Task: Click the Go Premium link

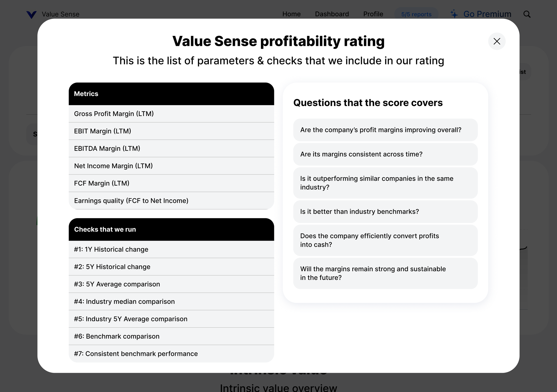Action: tap(487, 14)
